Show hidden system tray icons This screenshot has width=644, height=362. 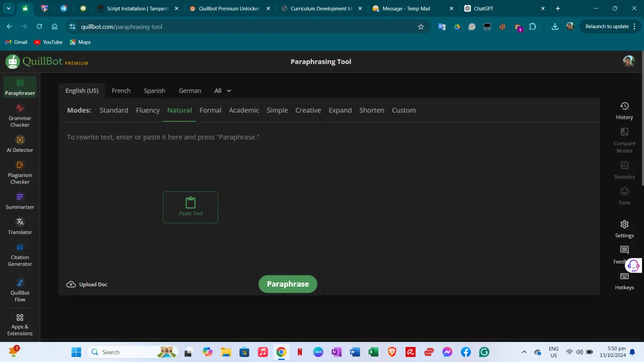click(524, 352)
